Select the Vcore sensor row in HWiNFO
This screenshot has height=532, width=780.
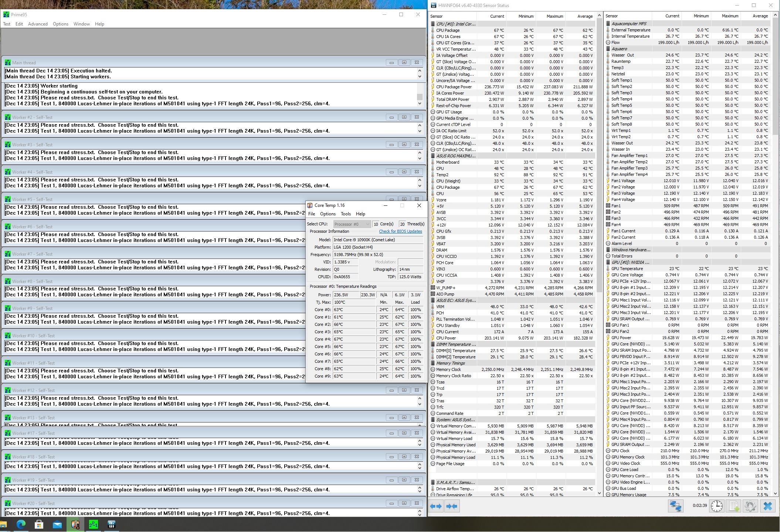tap(513, 200)
